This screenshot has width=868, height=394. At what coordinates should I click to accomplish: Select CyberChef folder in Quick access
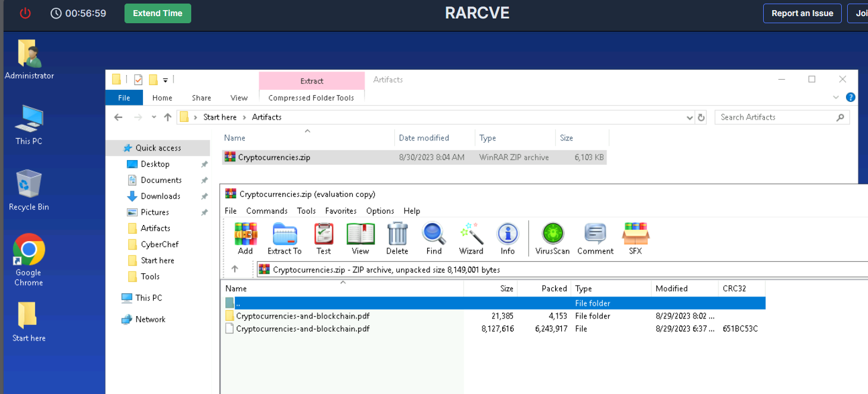click(159, 244)
